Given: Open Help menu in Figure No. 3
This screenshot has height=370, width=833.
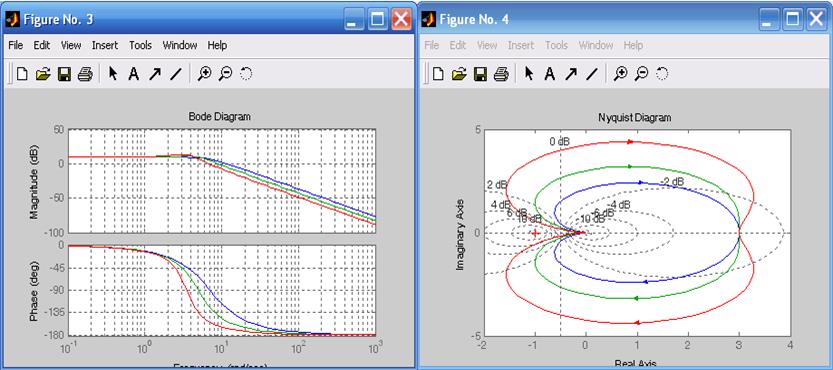Looking at the screenshot, I should [x=217, y=45].
